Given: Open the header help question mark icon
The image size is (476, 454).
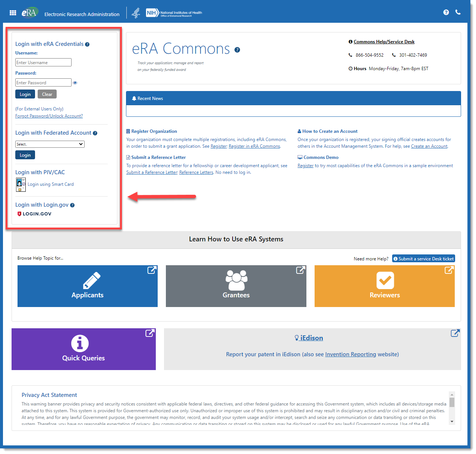Looking at the screenshot, I should click(446, 12).
